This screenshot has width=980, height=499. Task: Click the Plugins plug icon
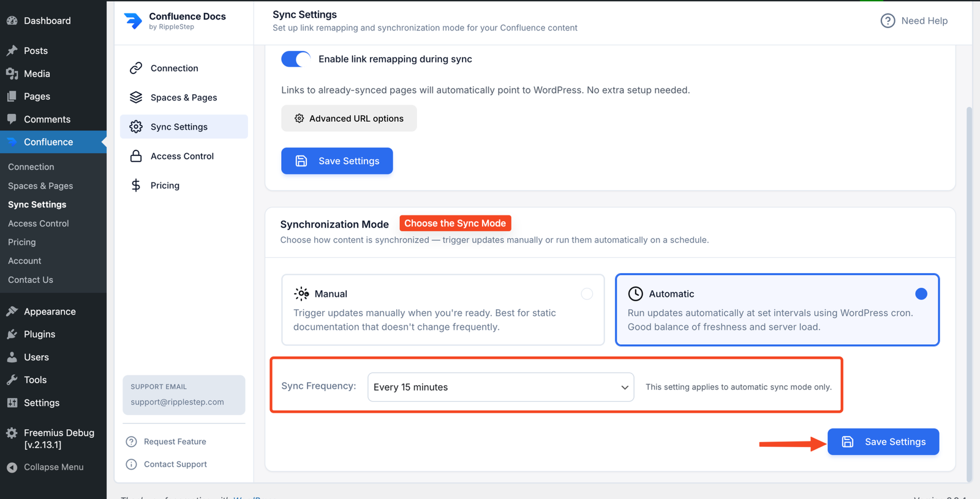pos(12,334)
